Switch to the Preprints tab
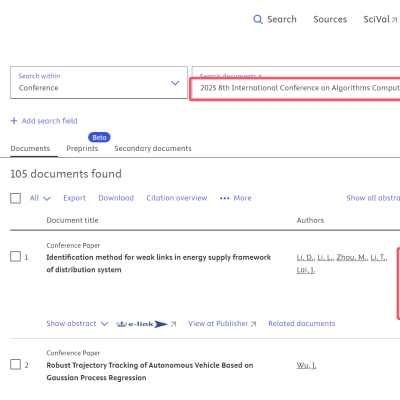 click(82, 149)
